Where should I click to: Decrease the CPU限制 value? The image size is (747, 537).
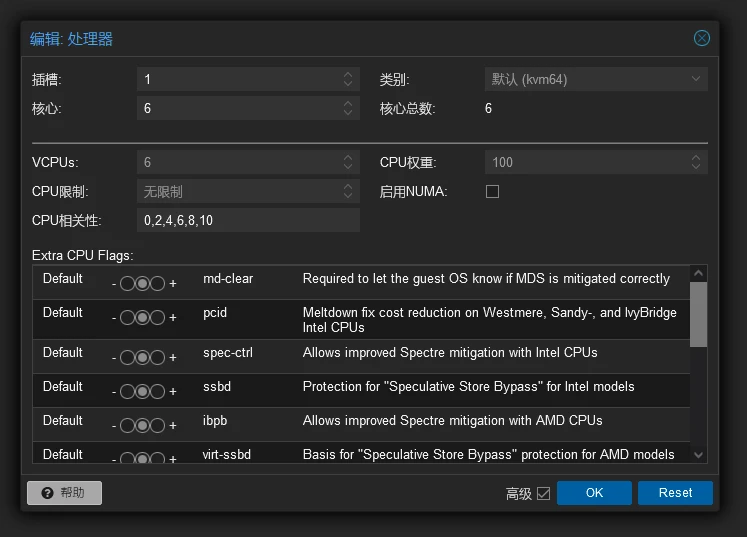point(348,196)
